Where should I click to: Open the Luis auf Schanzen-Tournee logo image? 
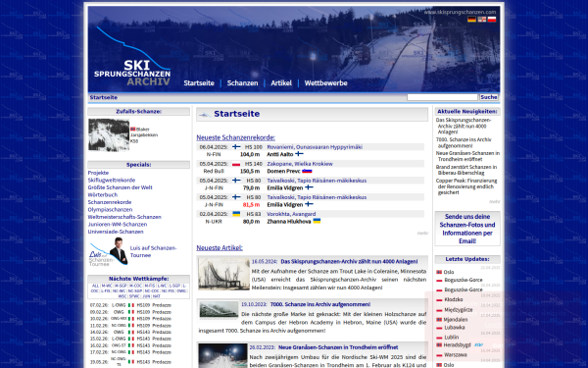[108, 252]
